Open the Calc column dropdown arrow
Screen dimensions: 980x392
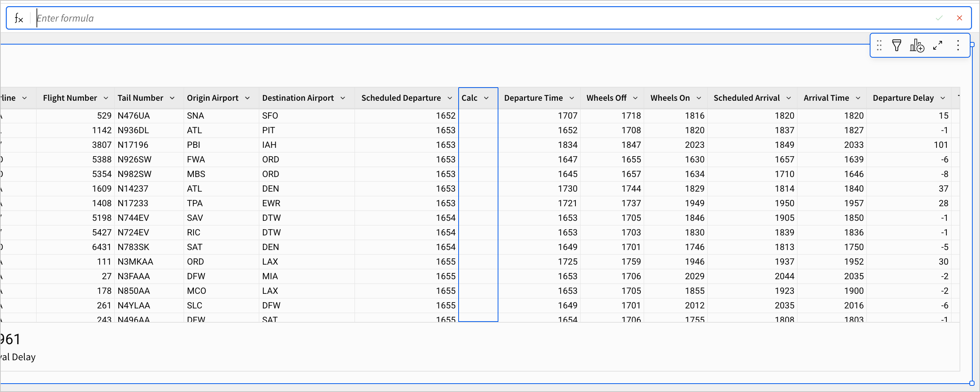point(486,98)
